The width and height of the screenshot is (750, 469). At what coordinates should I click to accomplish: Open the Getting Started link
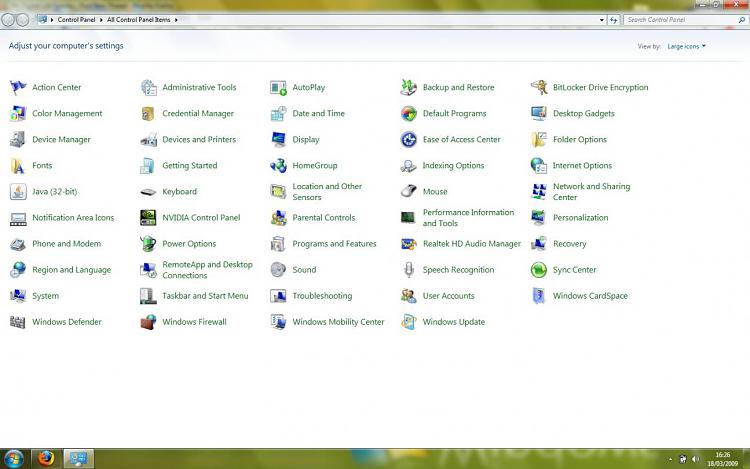pos(189,165)
